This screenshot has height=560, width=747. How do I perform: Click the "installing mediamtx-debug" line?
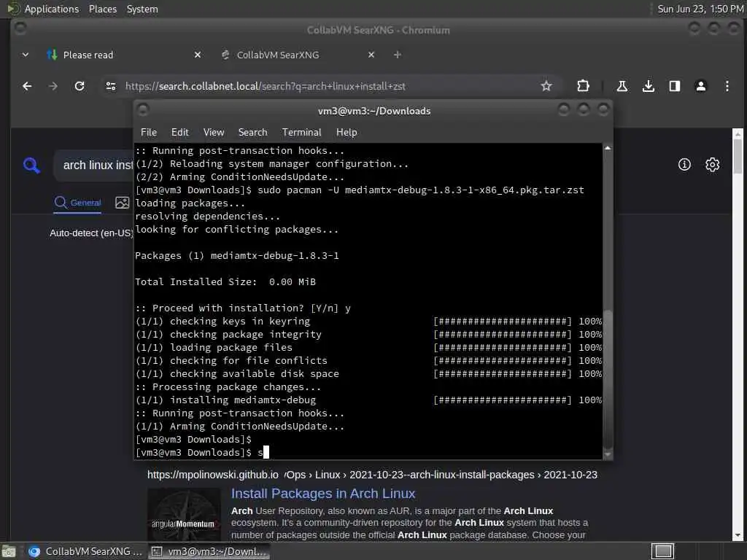tap(225, 400)
